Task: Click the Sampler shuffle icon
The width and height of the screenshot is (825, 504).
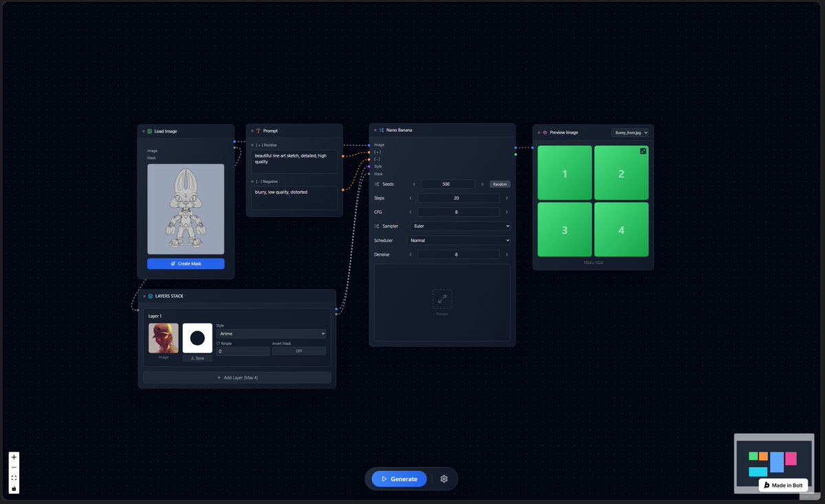Action: click(377, 226)
